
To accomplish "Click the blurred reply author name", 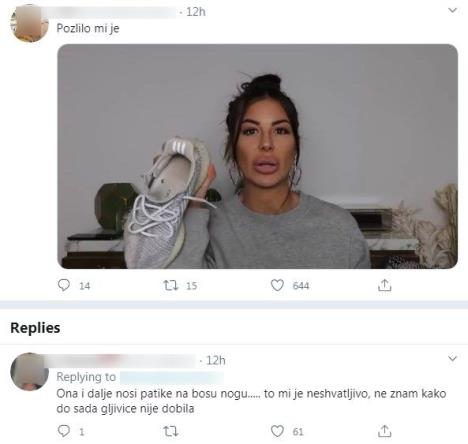I will pos(125,361).
